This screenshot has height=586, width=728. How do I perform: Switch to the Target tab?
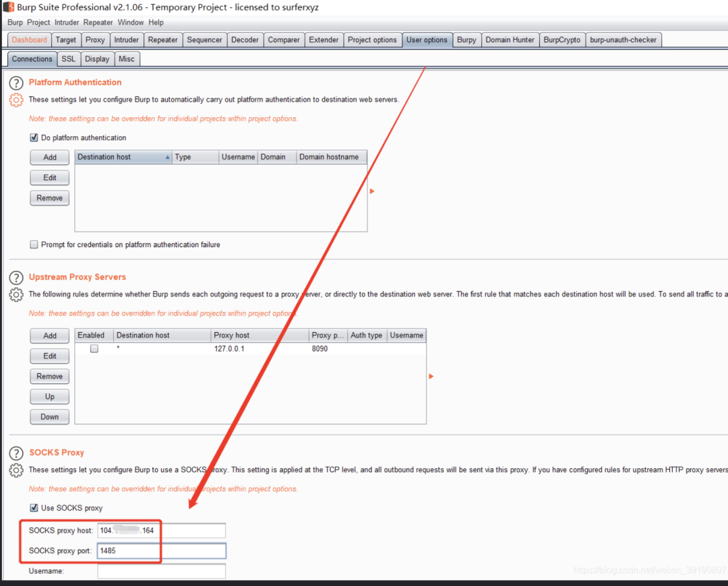(x=66, y=40)
